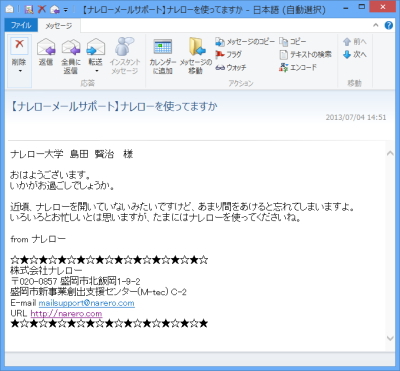Reply to the message with 返信

(x=46, y=52)
